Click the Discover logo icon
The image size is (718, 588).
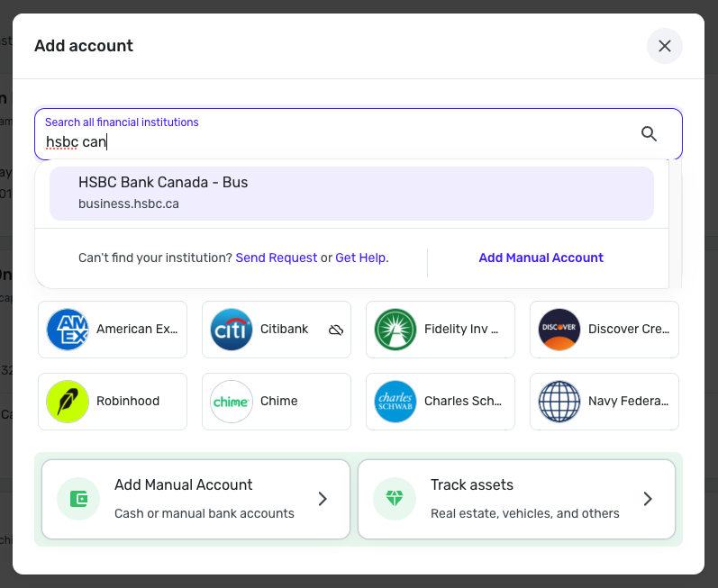[x=559, y=330]
